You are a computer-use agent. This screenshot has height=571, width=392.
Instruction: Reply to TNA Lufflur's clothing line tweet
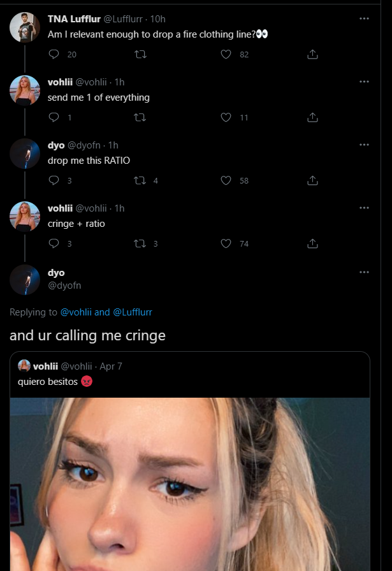coord(54,55)
